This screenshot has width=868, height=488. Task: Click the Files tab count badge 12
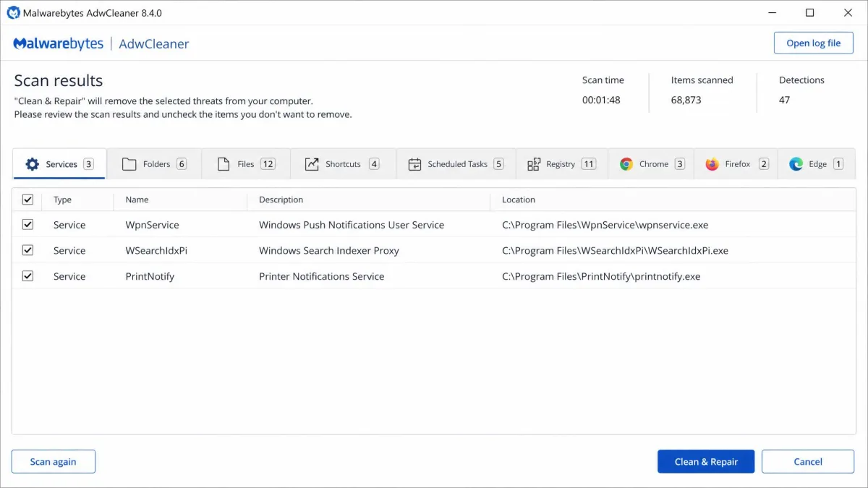[x=268, y=164]
